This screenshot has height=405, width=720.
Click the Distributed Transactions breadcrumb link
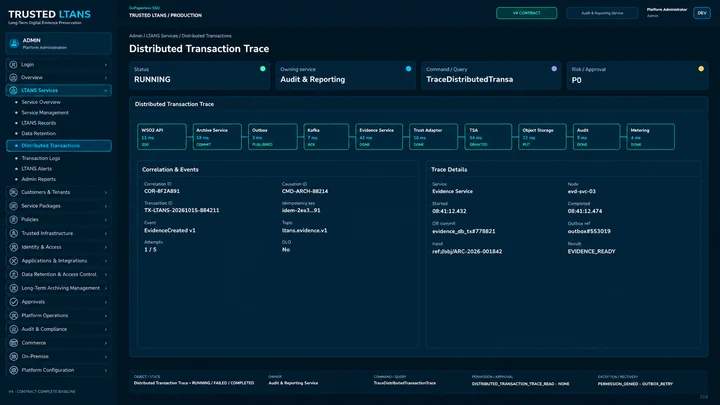pyautogui.click(x=207, y=36)
